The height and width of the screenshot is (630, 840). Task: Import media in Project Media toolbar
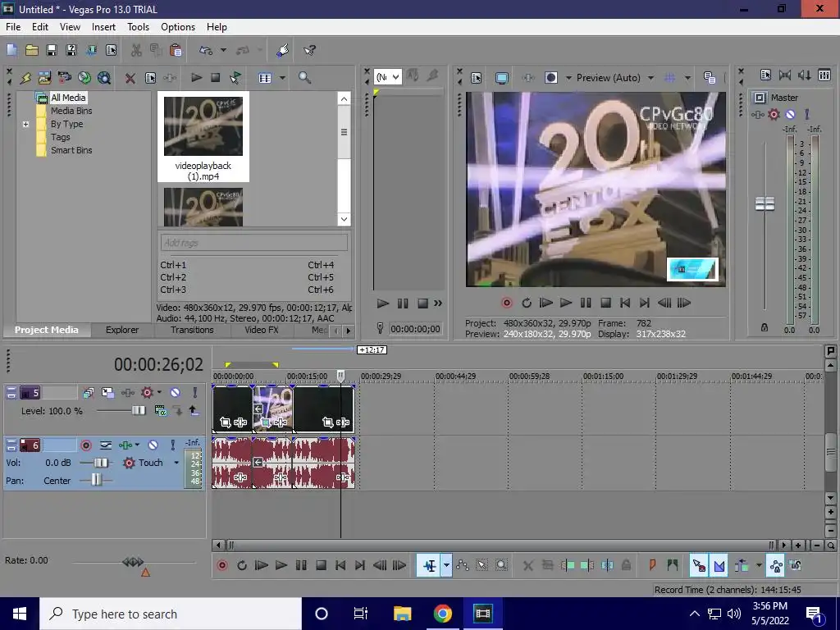pyautogui.click(x=44, y=78)
